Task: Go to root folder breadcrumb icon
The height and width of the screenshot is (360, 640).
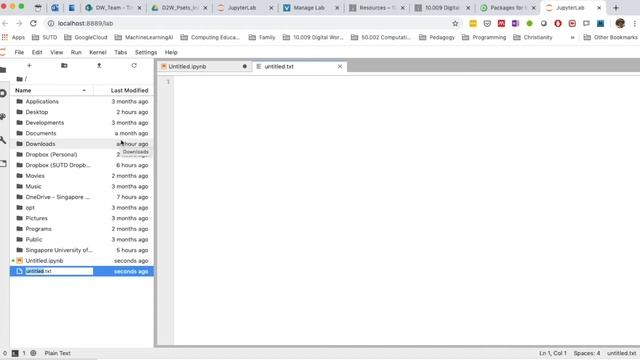Action: pyautogui.click(x=19, y=79)
